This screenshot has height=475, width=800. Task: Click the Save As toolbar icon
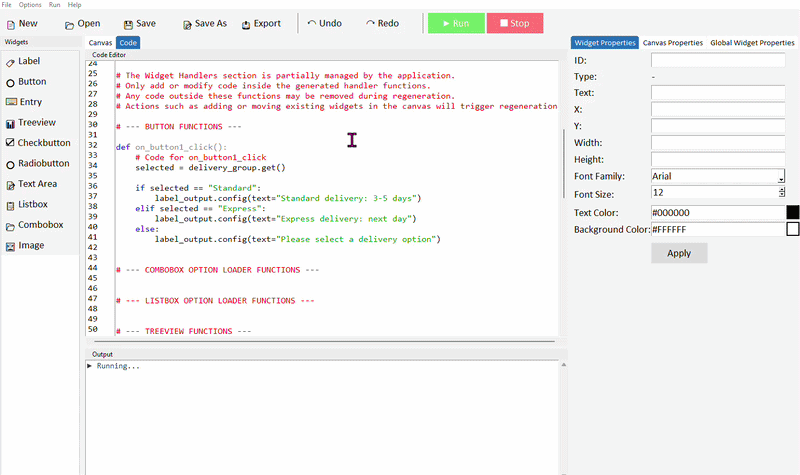(x=187, y=24)
